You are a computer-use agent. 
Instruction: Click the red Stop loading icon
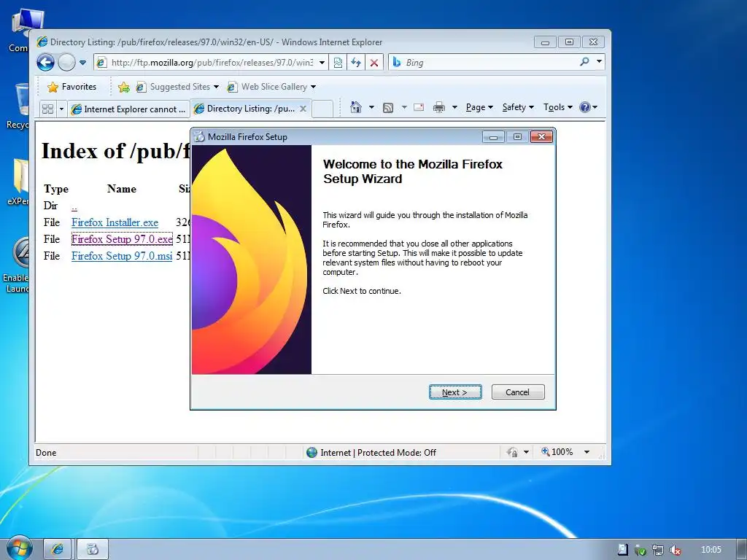[374, 63]
